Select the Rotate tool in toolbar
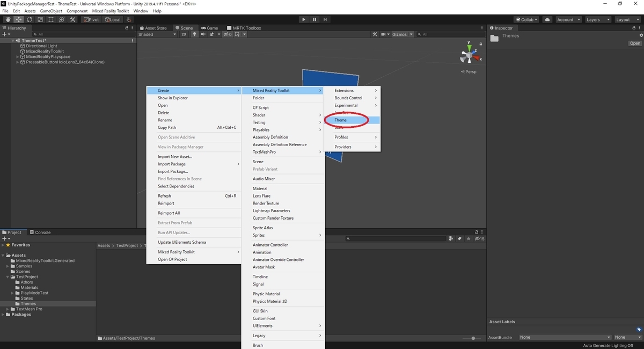This screenshot has height=349, width=644. 29,19
